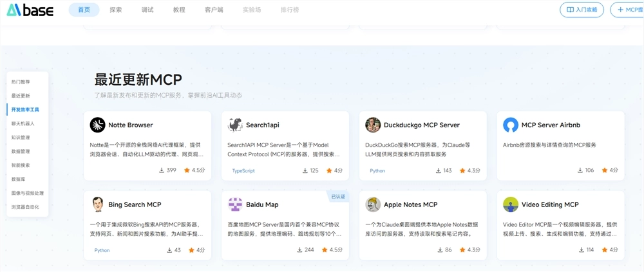Click star icon on Baidu Map card
Viewport: 644px width, 272px height.
coord(325,250)
